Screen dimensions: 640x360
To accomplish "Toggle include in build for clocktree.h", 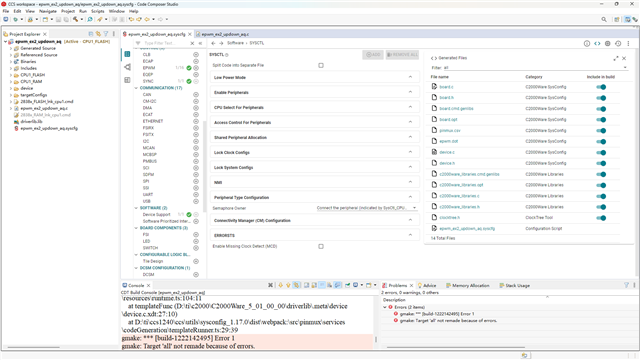I will [601, 218].
